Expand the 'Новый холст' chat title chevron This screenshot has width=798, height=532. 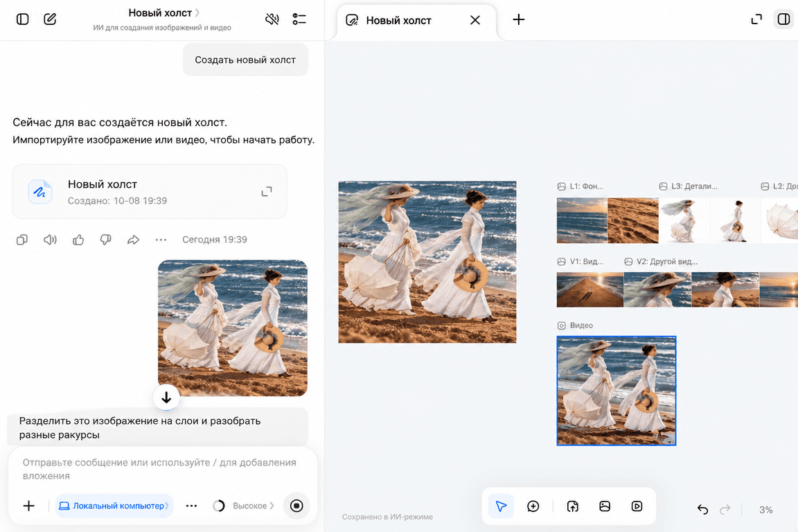pos(197,12)
